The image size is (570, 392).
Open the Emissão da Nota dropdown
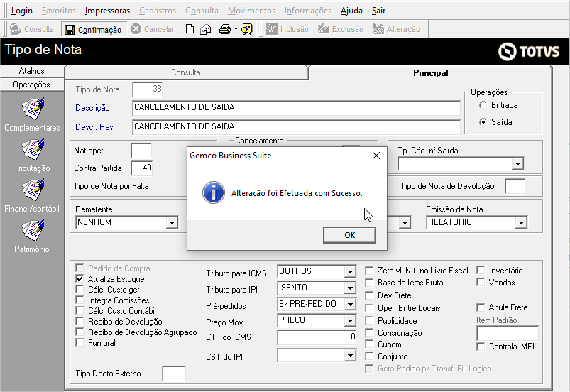pos(521,222)
